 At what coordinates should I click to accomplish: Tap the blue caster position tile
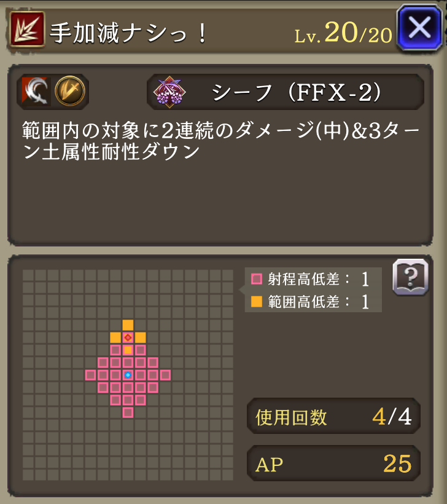point(128,375)
